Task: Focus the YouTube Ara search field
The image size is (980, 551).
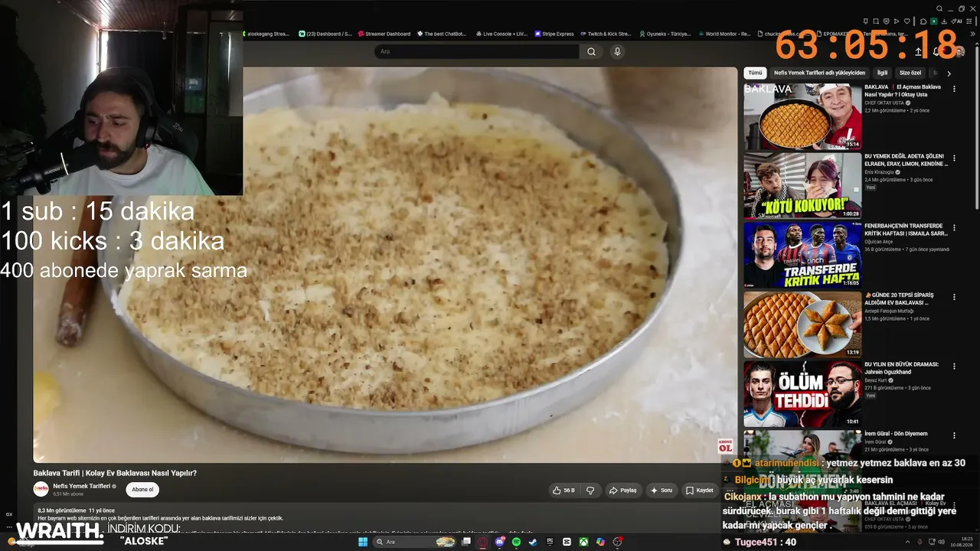Action: [x=476, y=51]
